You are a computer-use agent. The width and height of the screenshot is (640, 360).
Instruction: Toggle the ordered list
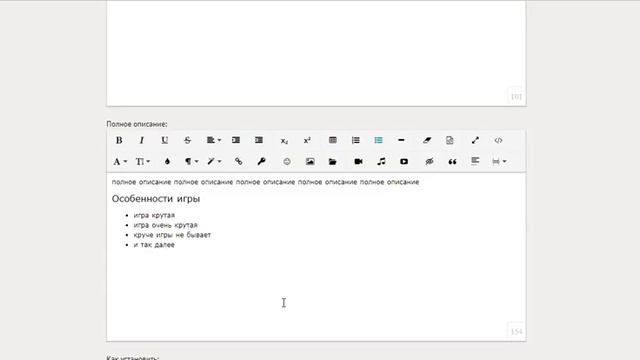356,140
